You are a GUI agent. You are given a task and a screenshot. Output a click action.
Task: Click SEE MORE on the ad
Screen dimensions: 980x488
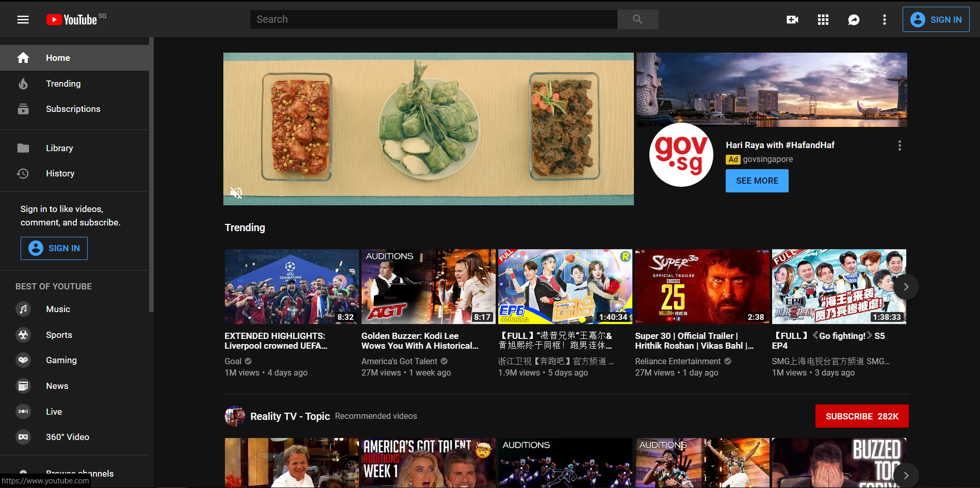pos(757,181)
